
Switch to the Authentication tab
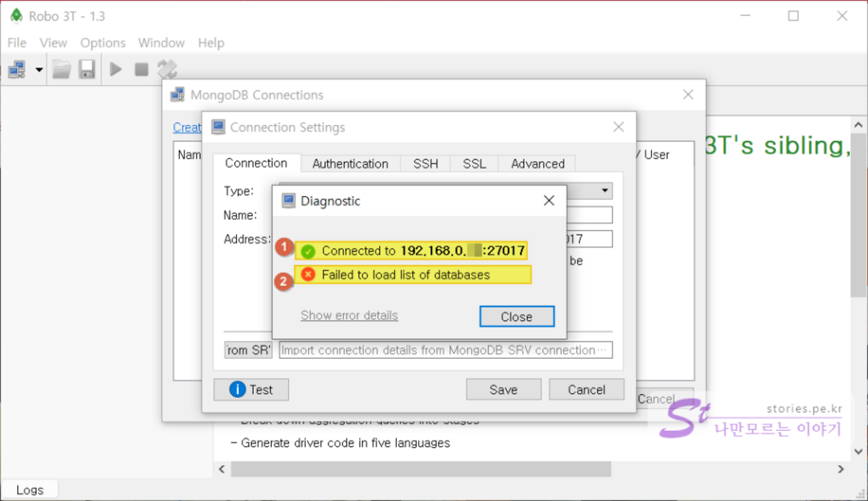tap(350, 164)
